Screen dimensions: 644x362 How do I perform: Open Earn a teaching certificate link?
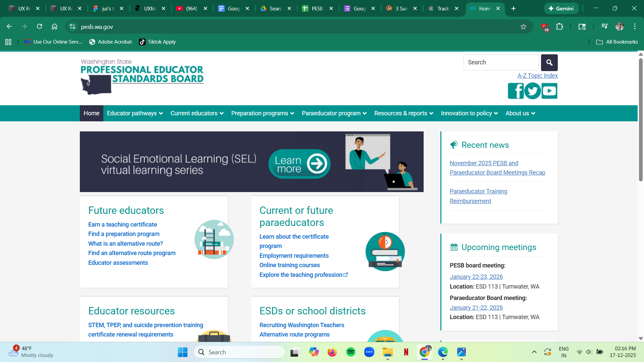tap(122, 225)
